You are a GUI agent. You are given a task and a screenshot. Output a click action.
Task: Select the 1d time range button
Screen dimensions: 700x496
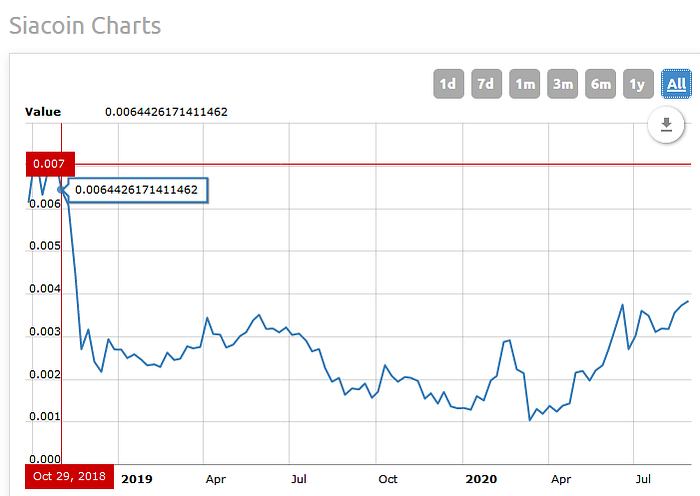448,84
